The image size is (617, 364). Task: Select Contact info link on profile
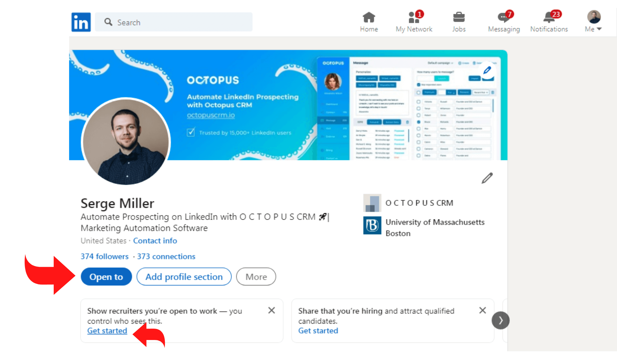coord(155,241)
